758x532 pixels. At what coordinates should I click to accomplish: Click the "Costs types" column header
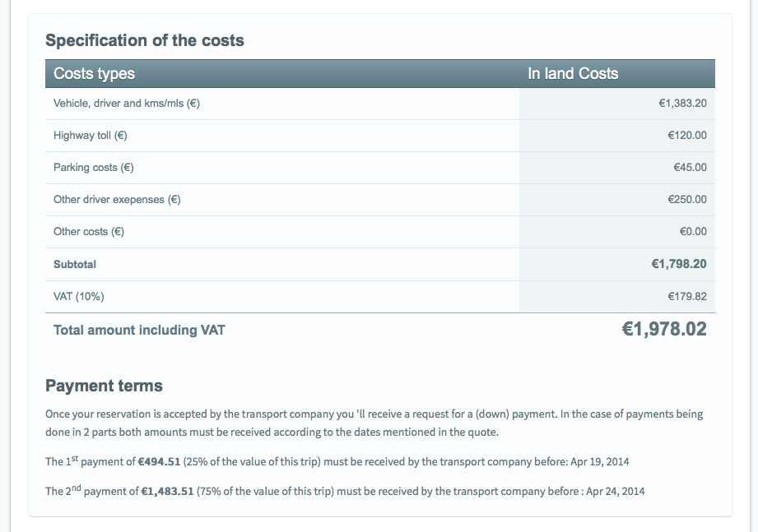94,74
